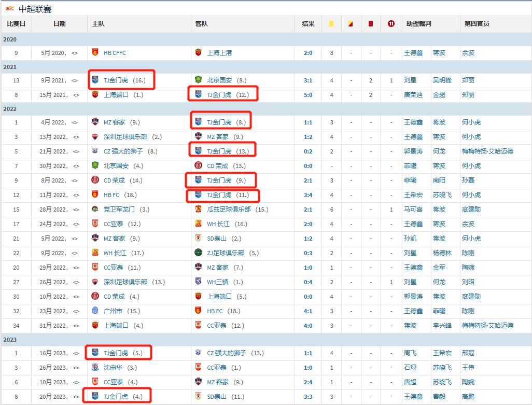Viewport: 532px width, 405px height.
Task: Open fourth official 邢冠's profile
Action: coord(468,353)
